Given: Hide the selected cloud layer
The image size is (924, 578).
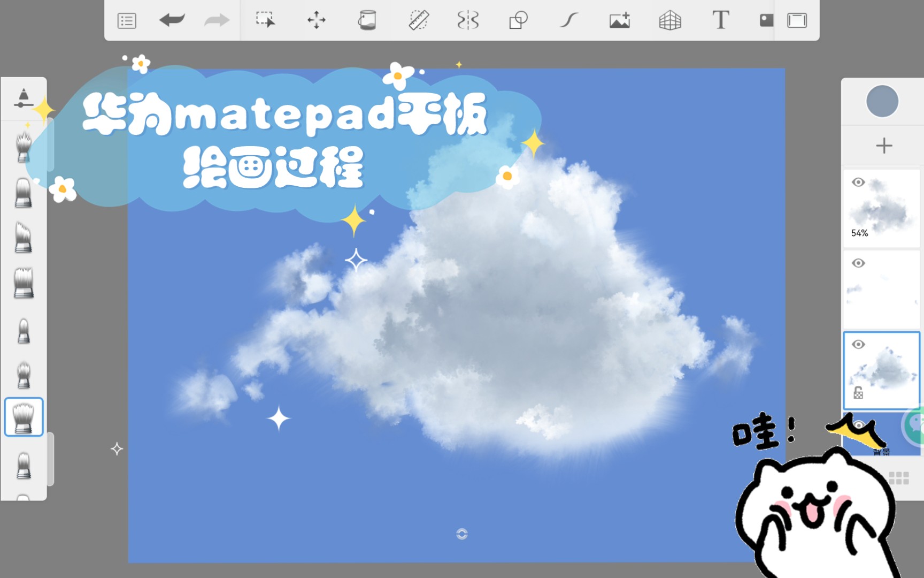Looking at the screenshot, I should (858, 344).
